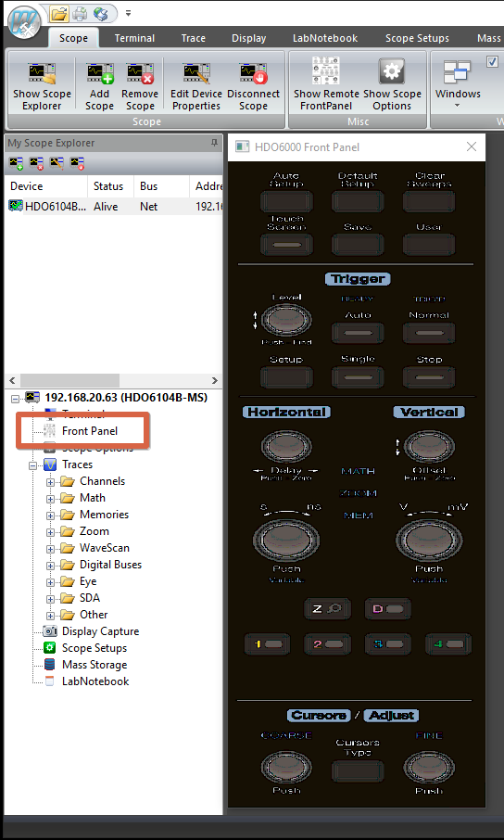
Task: Click the Default Setup front panel button
Action: (358, 202)
